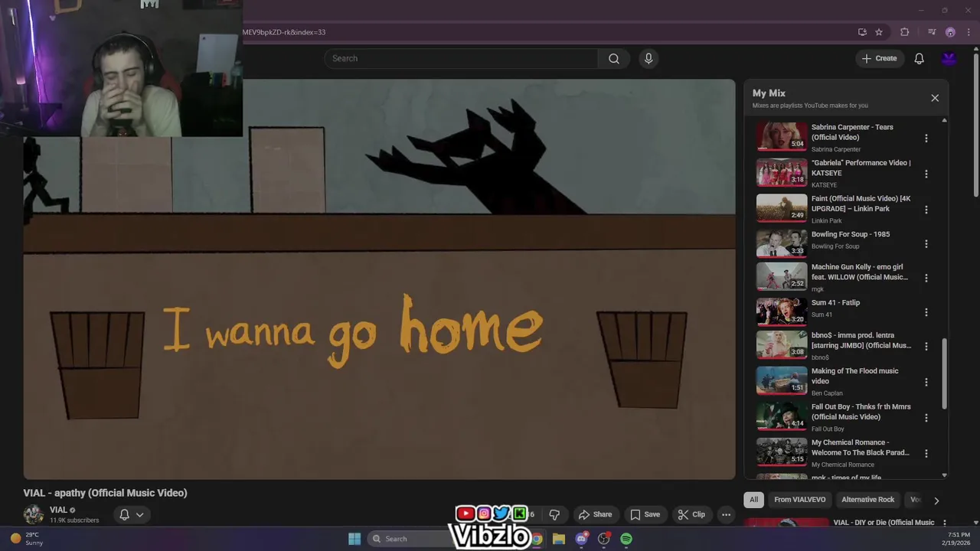This screenshot has width=980, height=551.
Task: Click the install app icon in address bar
Action: (862, 32)
